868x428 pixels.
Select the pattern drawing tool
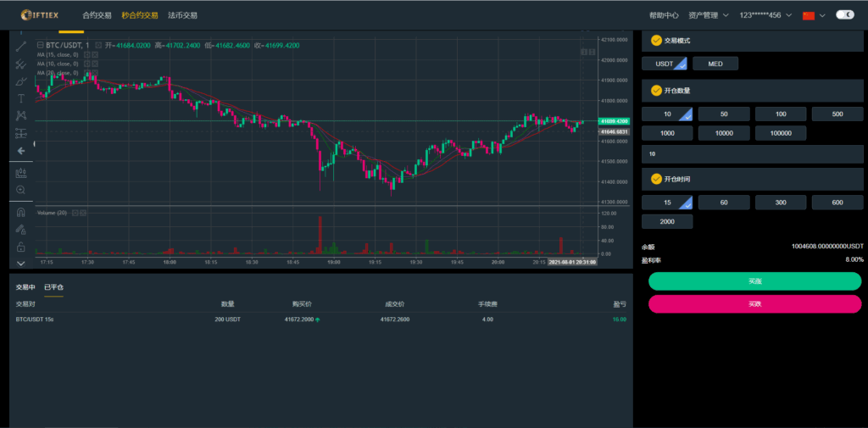pyautogui.click(x=21, y=115)
